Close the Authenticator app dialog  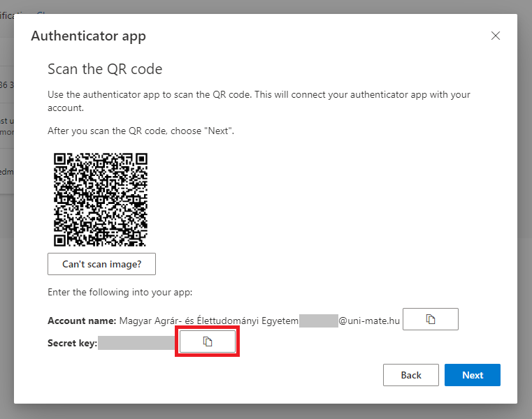click(x=495, y=36)
